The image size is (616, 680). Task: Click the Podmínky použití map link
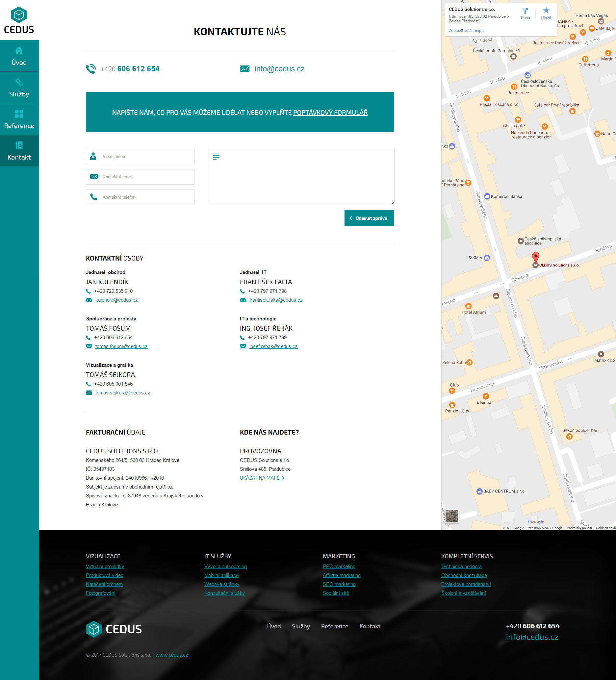pyautogui.click(x=579, y=528)
